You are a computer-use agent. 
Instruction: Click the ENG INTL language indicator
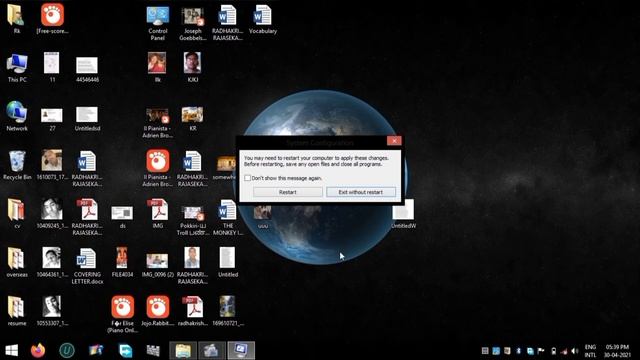coord(590,351)
